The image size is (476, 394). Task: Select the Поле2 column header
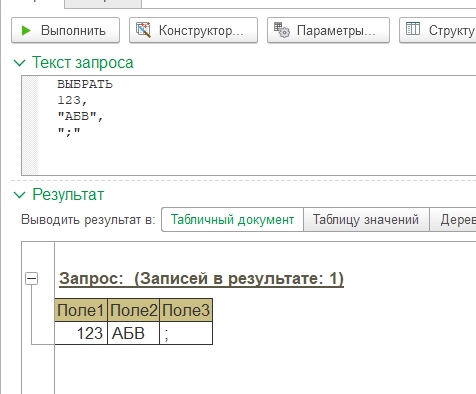tap(133, 310)
